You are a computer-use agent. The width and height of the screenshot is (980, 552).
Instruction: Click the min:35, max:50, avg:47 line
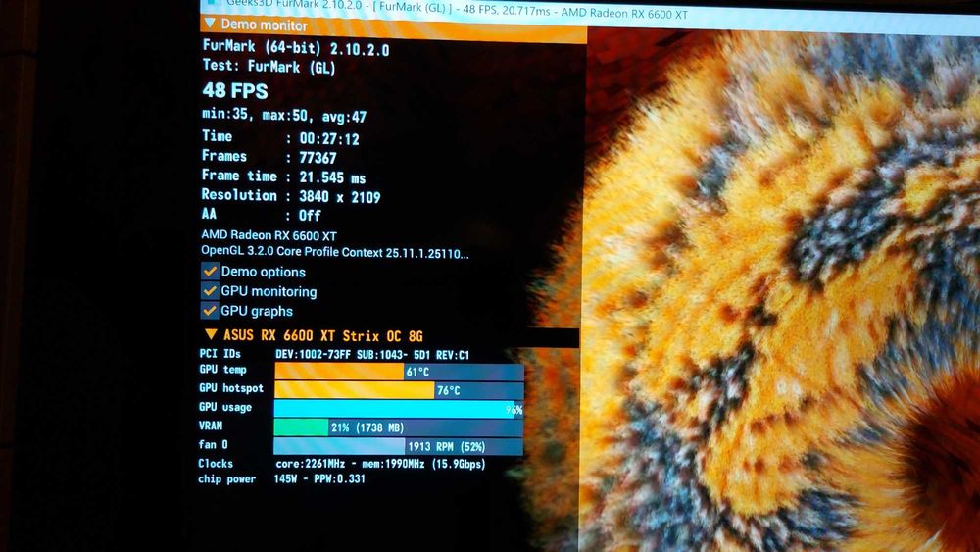(284, 116)
